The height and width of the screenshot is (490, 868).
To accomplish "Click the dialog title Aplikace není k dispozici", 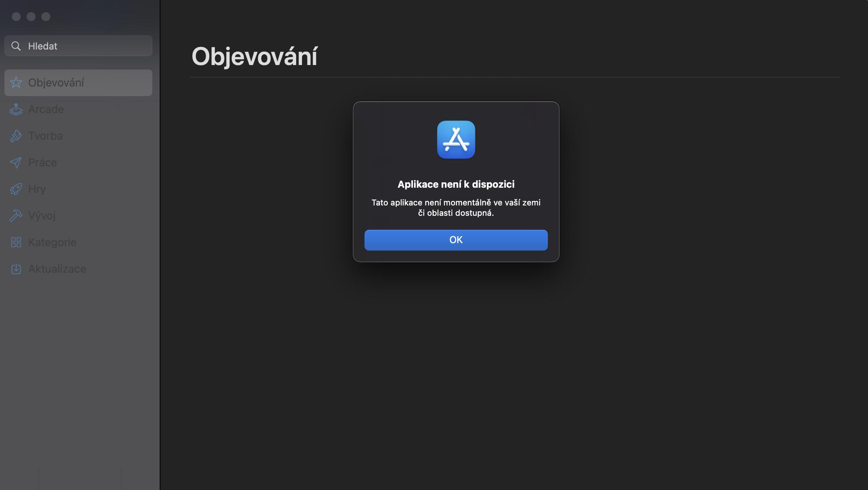I will (456, 184).
